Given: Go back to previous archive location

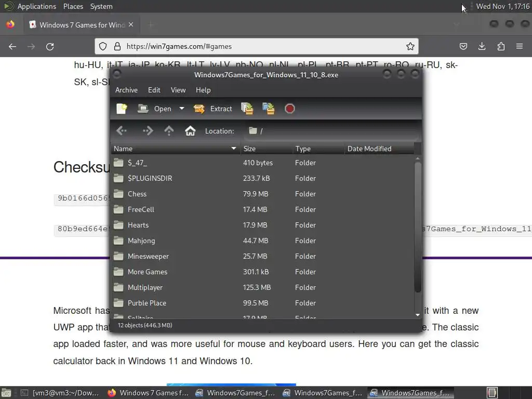Looking at the screenshot, I should point(122,130).
